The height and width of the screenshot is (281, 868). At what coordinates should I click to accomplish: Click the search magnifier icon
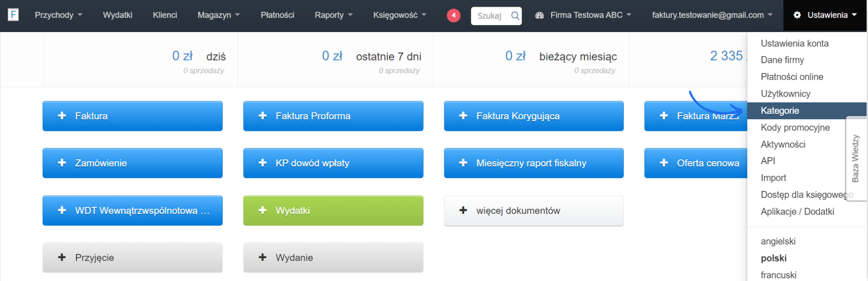[x=515, y=16]
